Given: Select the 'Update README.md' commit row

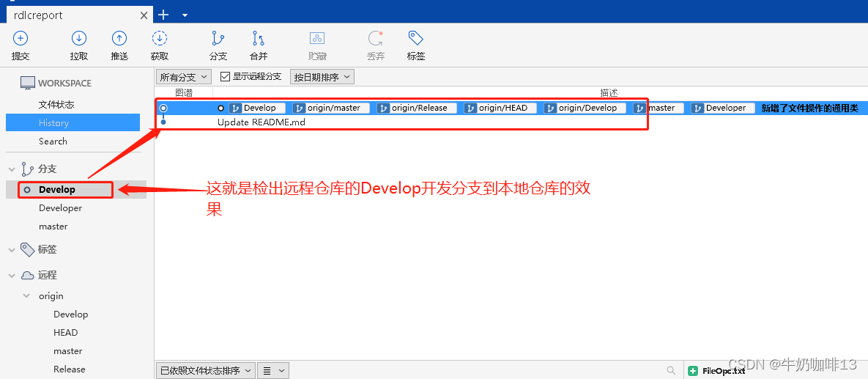Looking at the screenshot, I should (x=511, y=122).
